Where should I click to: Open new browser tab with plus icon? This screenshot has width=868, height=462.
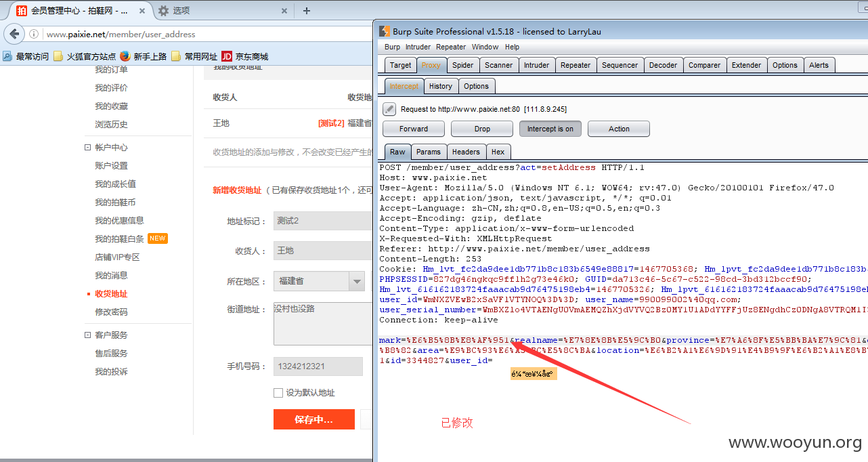pyautogui.click(x=307, y=10)
